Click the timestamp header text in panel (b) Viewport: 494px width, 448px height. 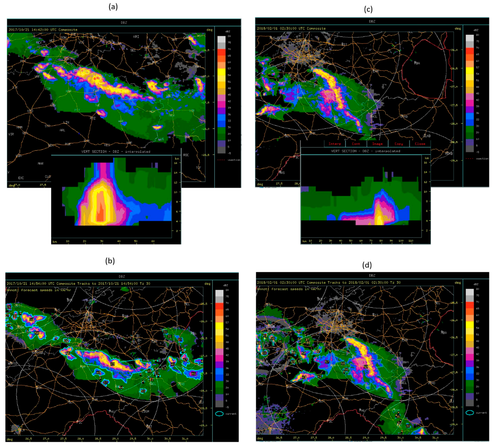pyautogui.click(x=78, y=283)
